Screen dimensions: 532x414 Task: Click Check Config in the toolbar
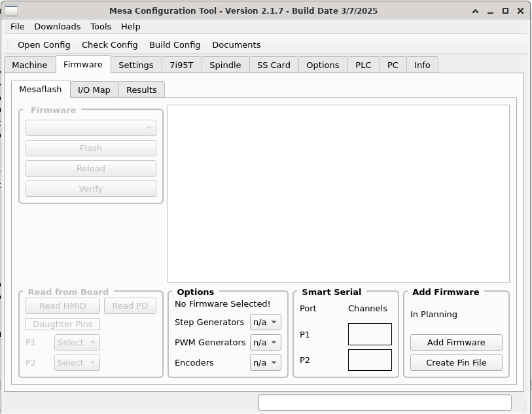tap(109, 44)
